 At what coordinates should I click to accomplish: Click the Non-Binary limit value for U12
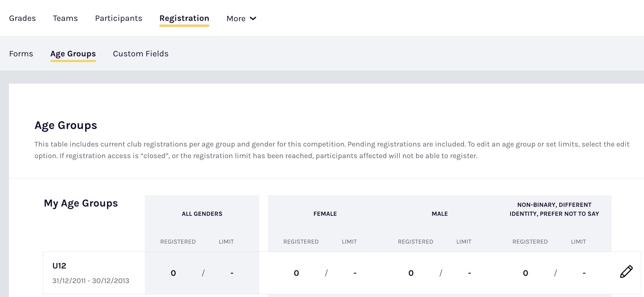pos(584,273)
